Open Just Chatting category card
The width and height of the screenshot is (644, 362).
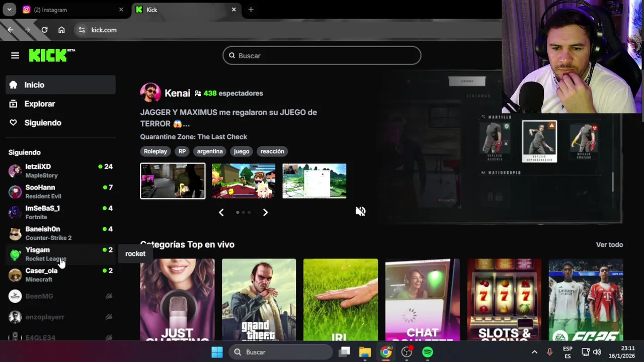coord(177,300)
